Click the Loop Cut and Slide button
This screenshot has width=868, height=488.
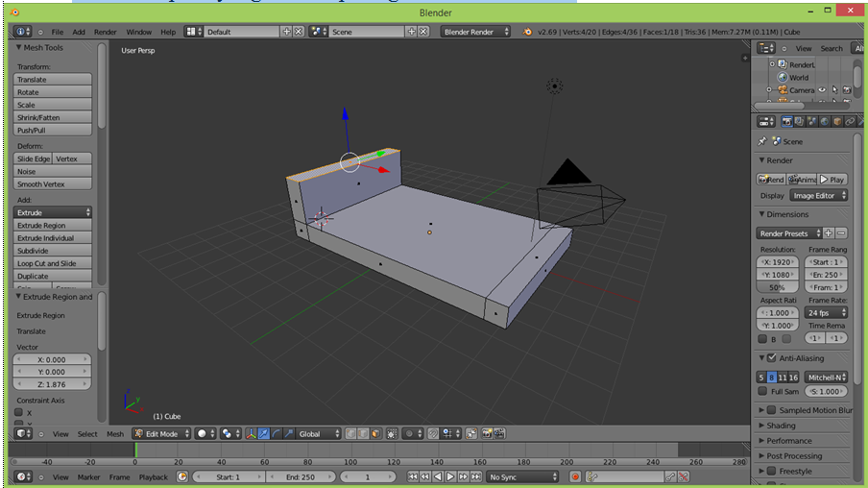tap(54, 263)
